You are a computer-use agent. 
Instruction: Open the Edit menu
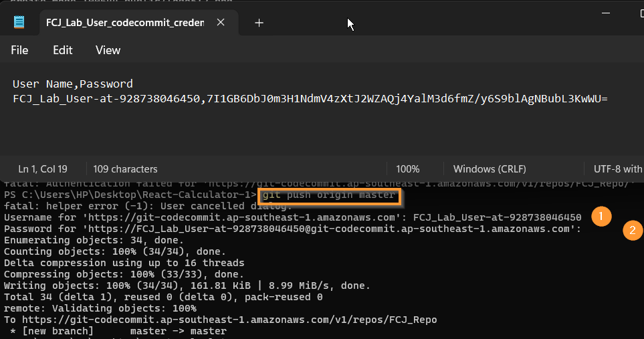click(x=62, y=50)
